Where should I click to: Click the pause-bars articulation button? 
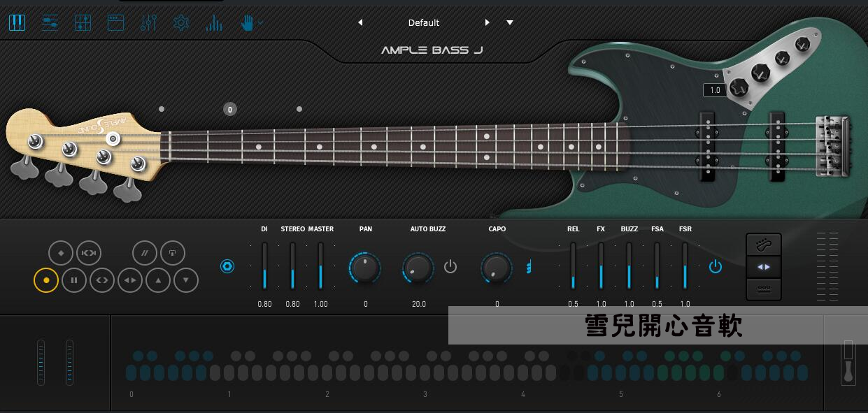click(x=74, y=280)
